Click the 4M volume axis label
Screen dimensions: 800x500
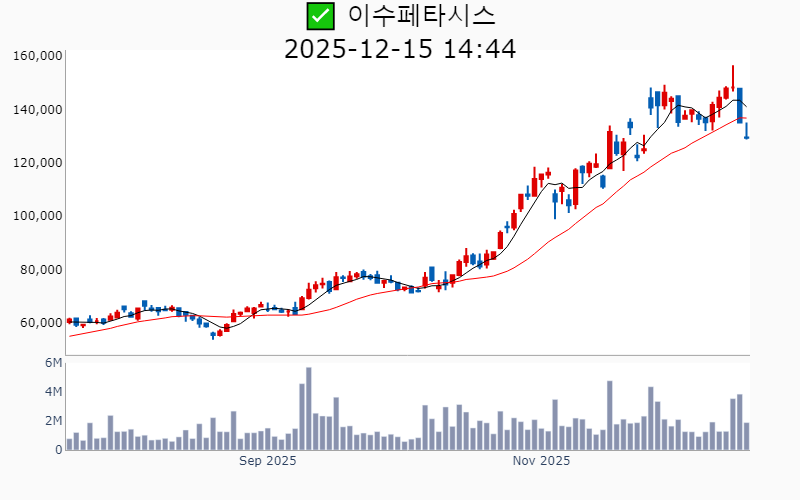coord(53,391)
